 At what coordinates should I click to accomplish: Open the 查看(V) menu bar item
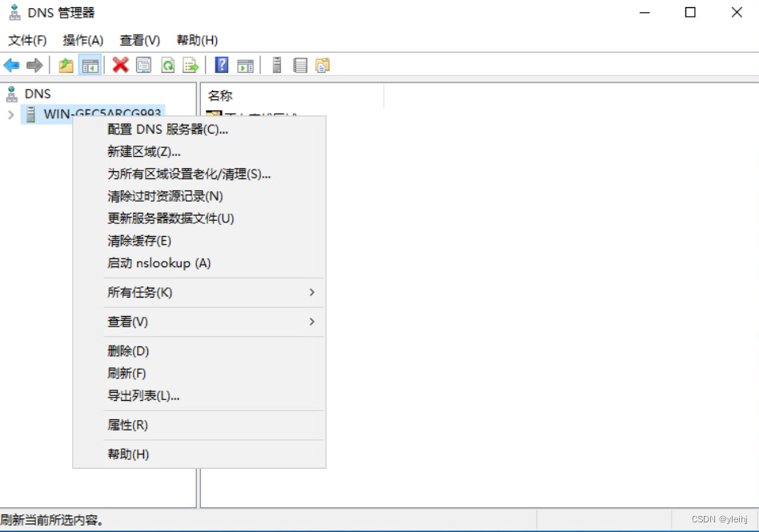click(x=140, y=40)
